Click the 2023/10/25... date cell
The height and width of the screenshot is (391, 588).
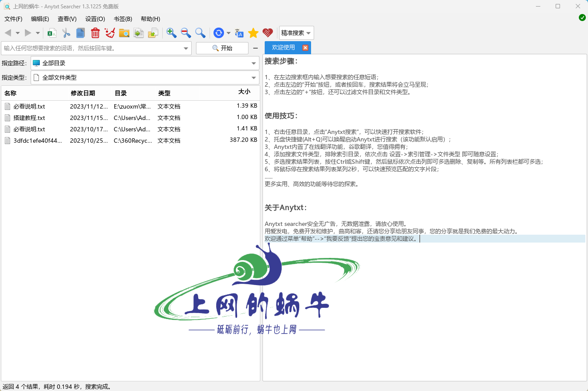[89, 141]
